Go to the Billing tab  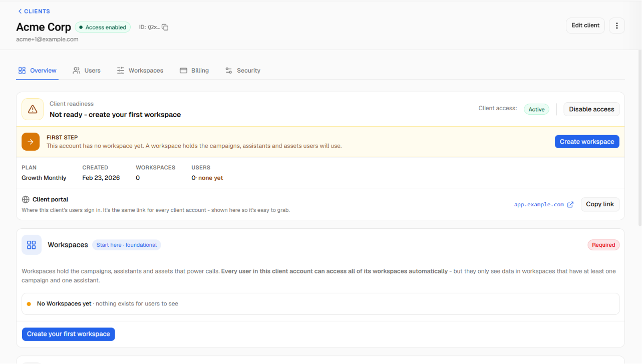194,71
